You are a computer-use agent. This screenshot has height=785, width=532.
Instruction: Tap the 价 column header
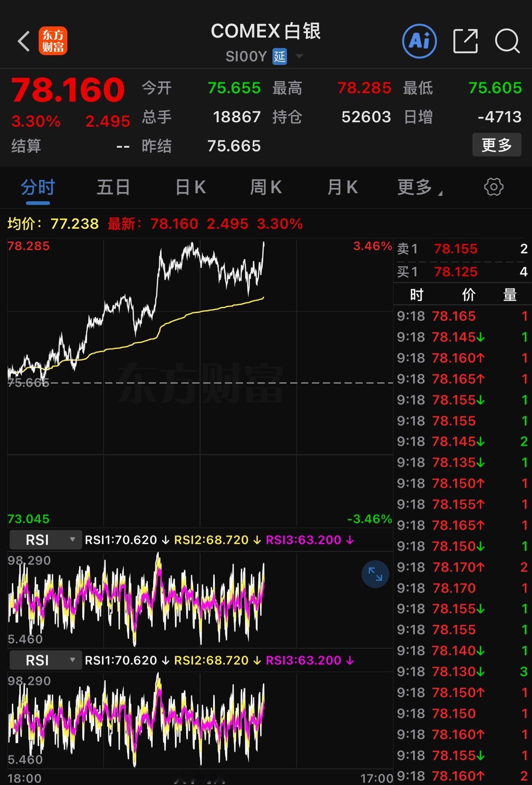469,295
